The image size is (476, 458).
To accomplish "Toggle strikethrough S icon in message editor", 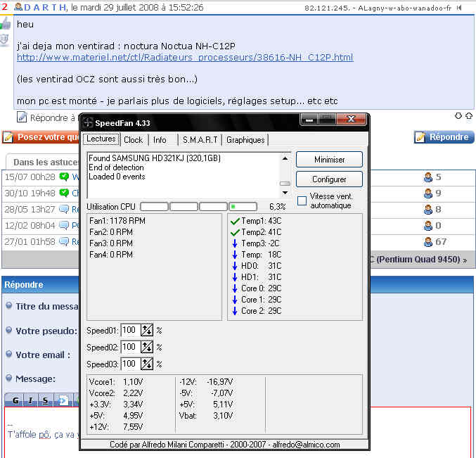I will (x=46, y=400).
